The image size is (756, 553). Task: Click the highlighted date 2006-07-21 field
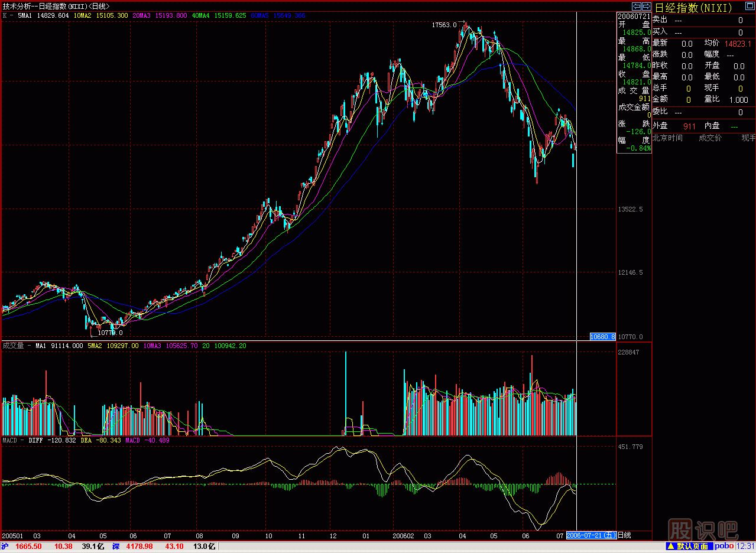click(591, 535)
